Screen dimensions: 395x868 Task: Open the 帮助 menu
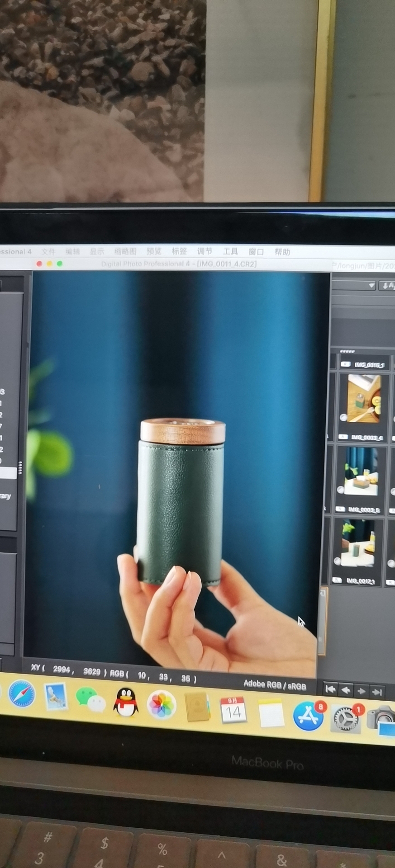click(x=282, y=251)
